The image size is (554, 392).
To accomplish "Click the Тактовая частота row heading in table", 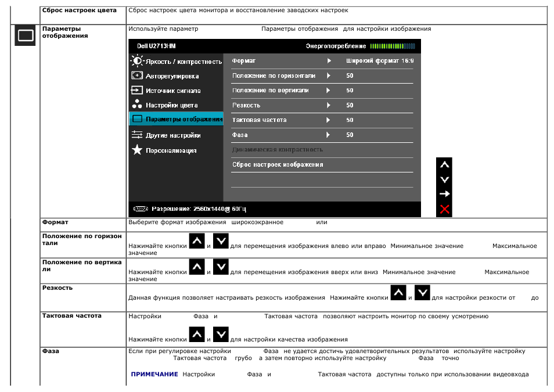I will 72,316.
